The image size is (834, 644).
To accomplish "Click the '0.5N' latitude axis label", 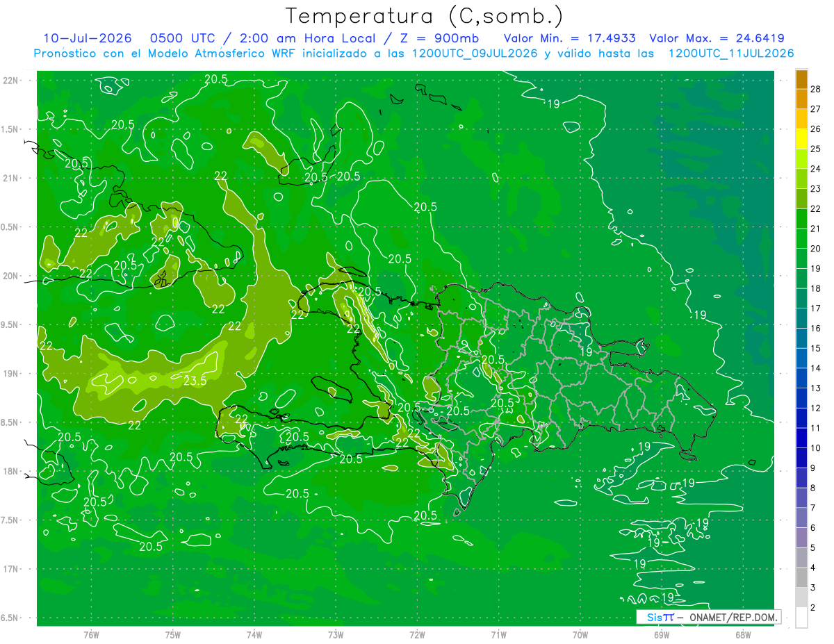I will coord(9,227).
